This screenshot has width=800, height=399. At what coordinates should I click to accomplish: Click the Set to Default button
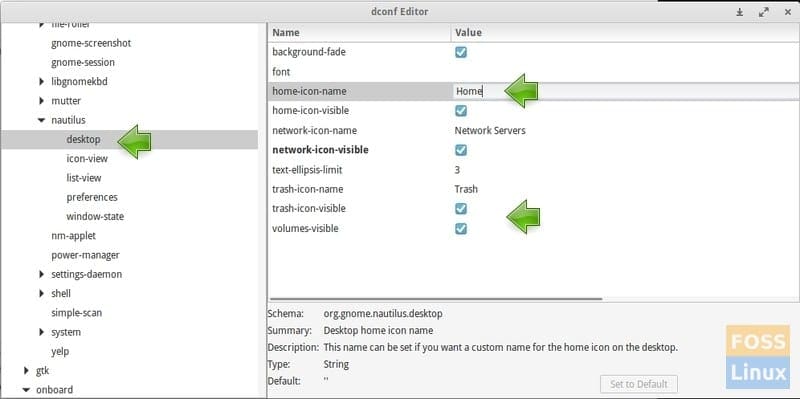(x=639, y=384)
